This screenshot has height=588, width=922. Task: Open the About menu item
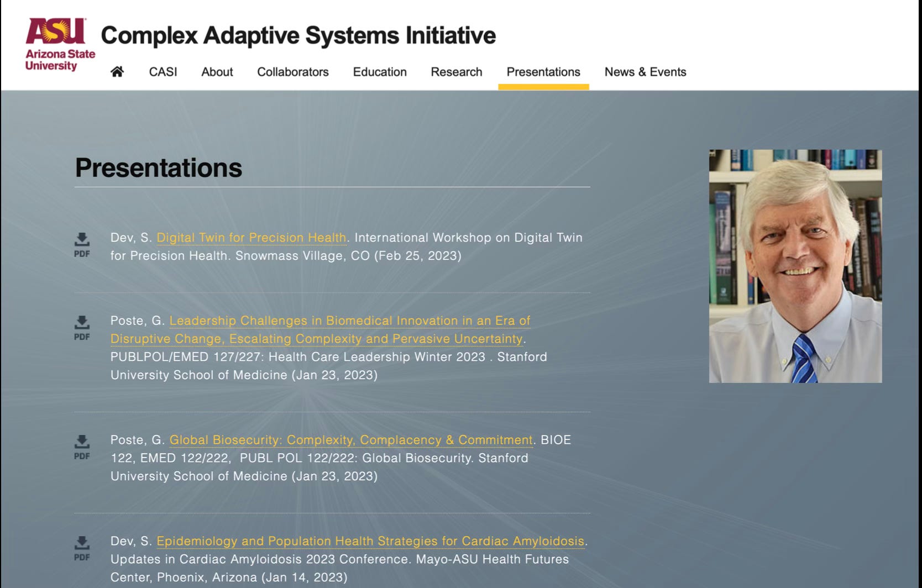[217, 72]
